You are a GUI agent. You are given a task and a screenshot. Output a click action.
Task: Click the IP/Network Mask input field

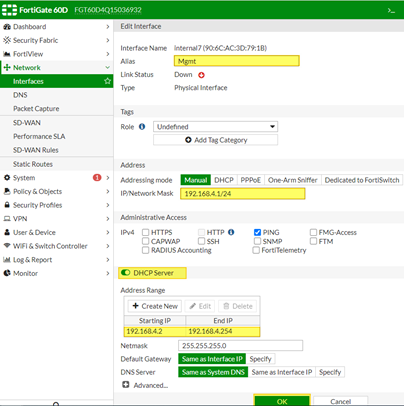243,194
